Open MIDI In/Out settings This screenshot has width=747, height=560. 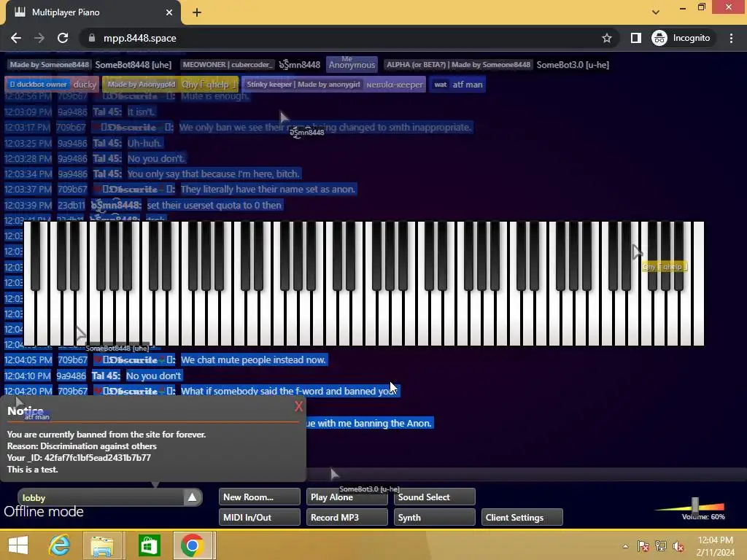tap(259, 517)
